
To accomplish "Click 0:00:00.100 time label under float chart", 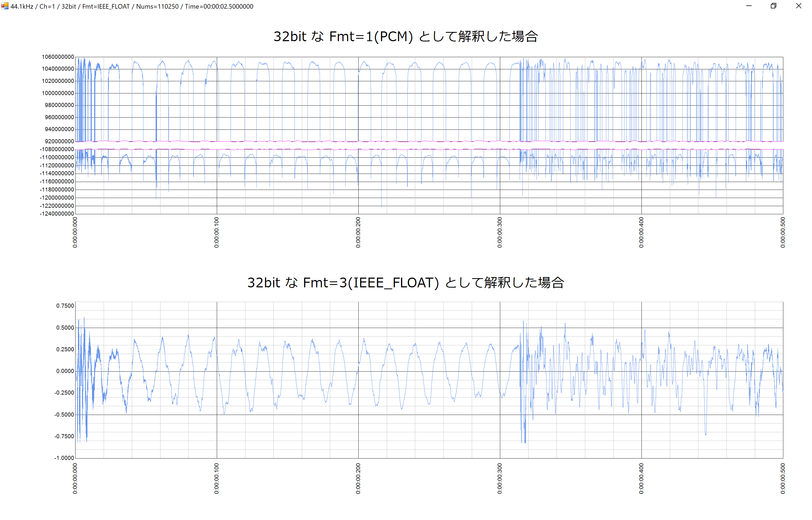I will coord(217,479).
